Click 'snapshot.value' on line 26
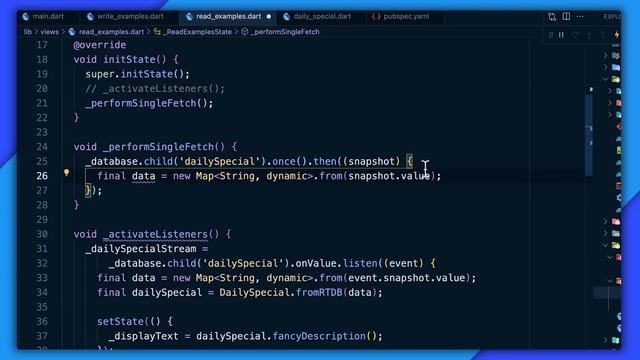 point(389,176)
